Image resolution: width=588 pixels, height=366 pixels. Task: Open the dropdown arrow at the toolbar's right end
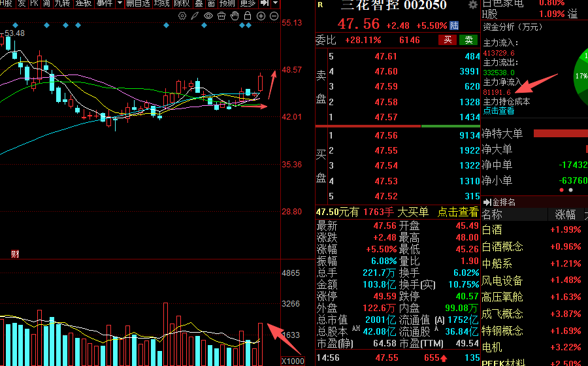[276, 3]
